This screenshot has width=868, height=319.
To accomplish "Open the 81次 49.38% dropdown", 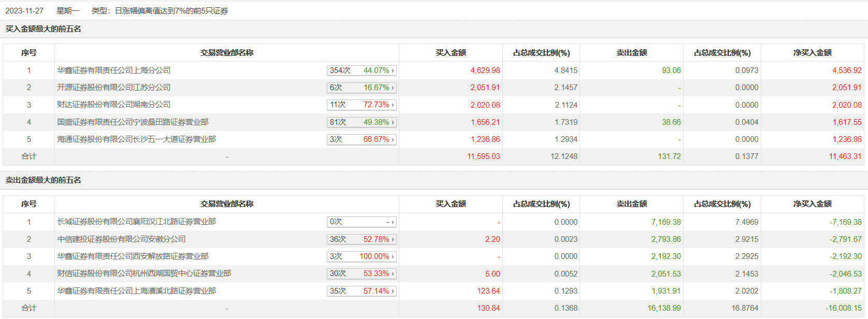I will click(361, 122).
